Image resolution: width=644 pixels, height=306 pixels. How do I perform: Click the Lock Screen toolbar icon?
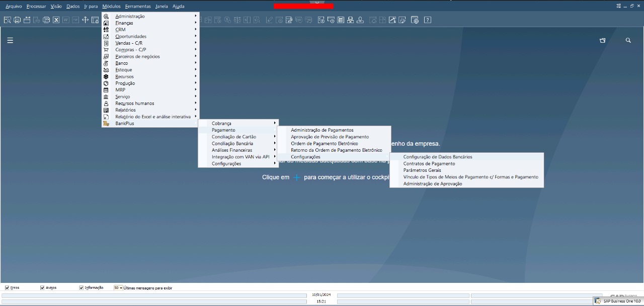(95, 20)
